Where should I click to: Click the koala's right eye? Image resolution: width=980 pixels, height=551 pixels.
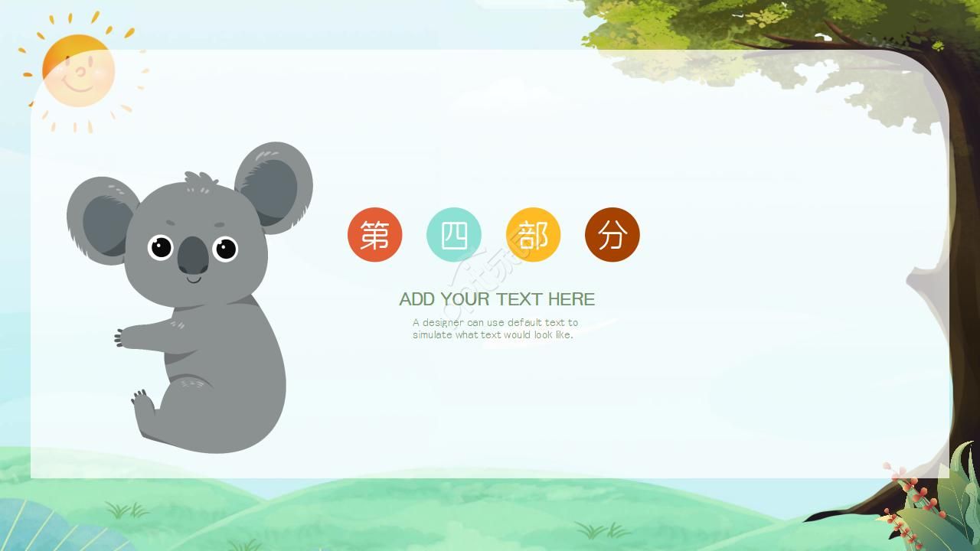click(x=225, y=249)
